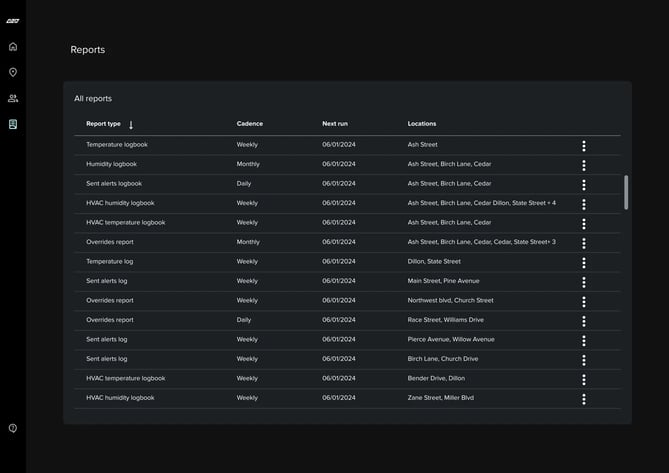Click the table's vertical scrollbar thumb

click(626, 192)
